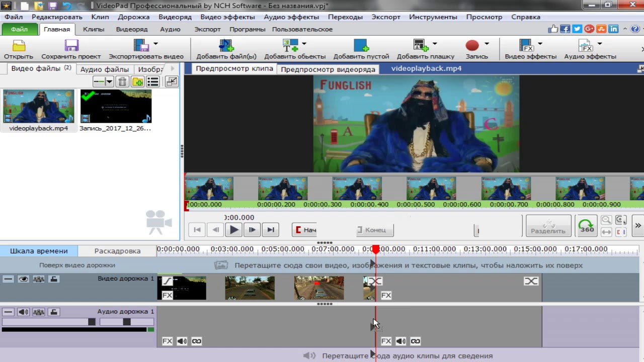
Task: Click the Добавить файл(ы) icon
Action: (x=226, y=46)
